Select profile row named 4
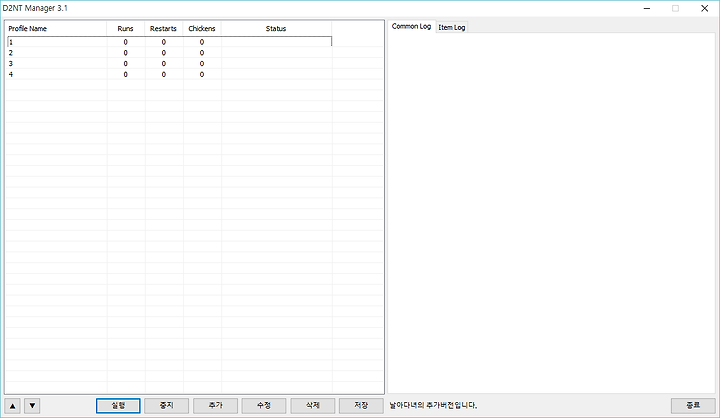 (x=169, y=74)
